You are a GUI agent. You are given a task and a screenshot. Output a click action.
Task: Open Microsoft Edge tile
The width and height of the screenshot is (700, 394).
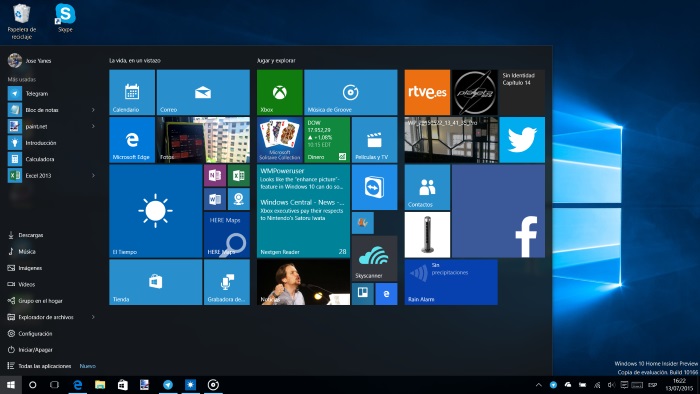(x=132, y=140)
